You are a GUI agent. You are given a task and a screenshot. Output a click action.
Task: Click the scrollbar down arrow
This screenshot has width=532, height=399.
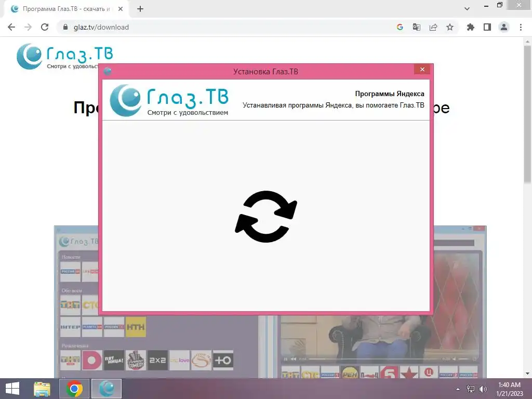527,374
